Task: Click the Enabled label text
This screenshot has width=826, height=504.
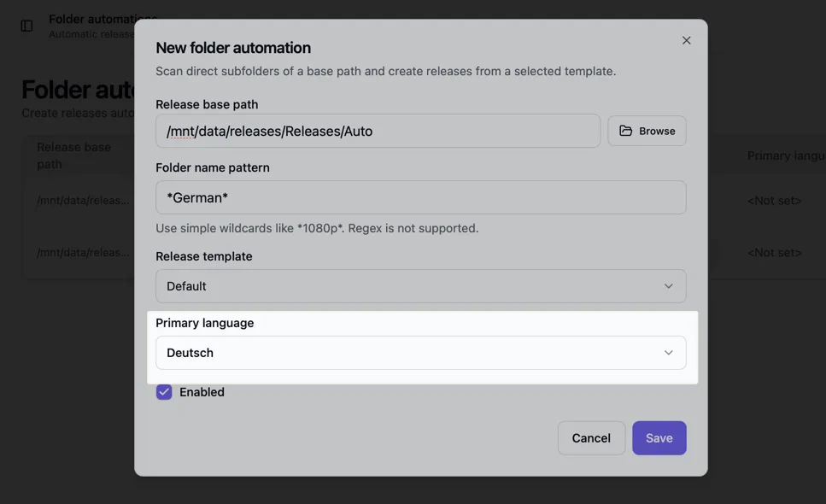Action: click(x=202, y=392)
